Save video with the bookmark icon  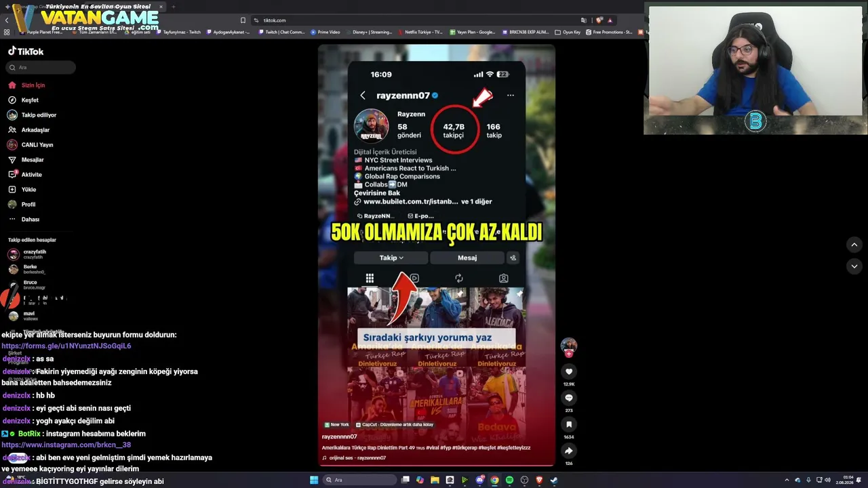tap(569, 424)
